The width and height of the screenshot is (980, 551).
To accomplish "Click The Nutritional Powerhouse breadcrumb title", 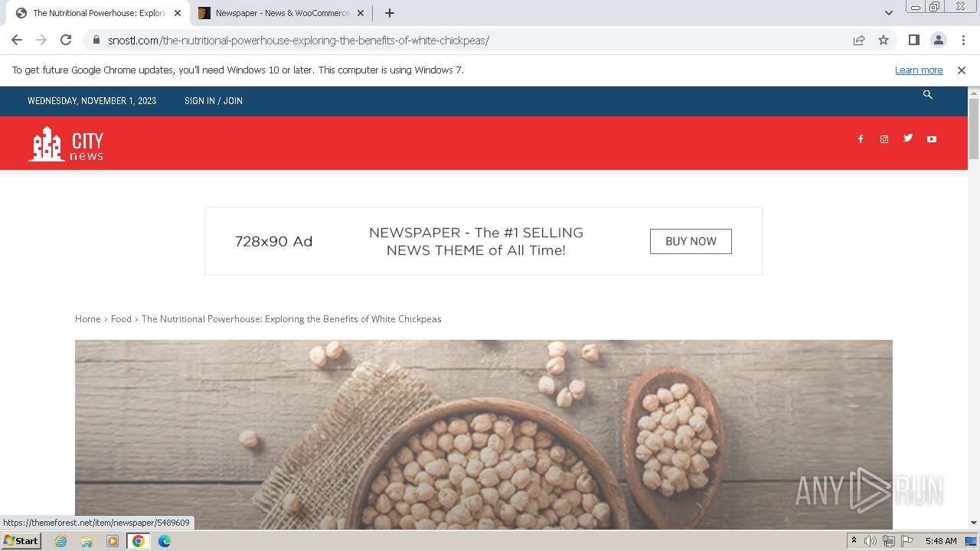I will pos(292,319).
